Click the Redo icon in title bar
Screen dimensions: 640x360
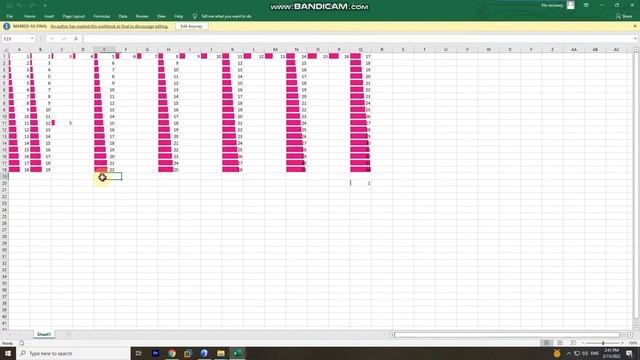(x=32, y=6)
